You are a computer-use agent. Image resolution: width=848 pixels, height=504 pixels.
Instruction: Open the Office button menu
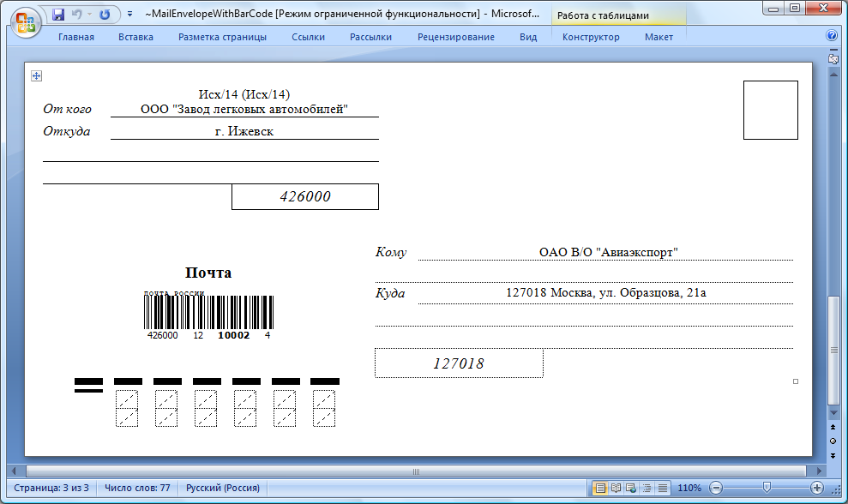[26, 23]
